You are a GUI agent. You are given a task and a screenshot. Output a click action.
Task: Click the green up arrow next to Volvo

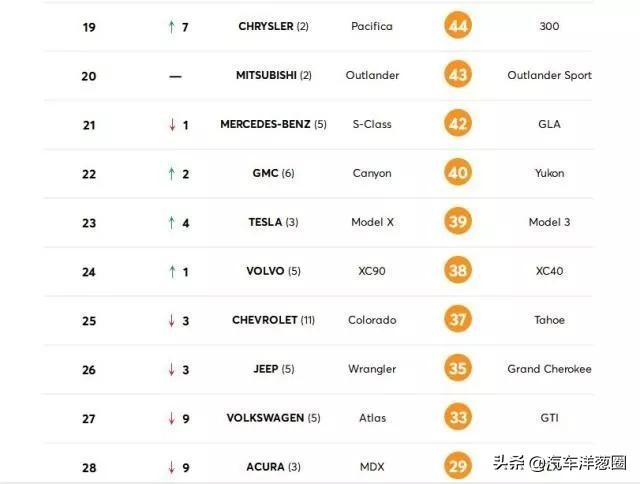tap(172, 271)
